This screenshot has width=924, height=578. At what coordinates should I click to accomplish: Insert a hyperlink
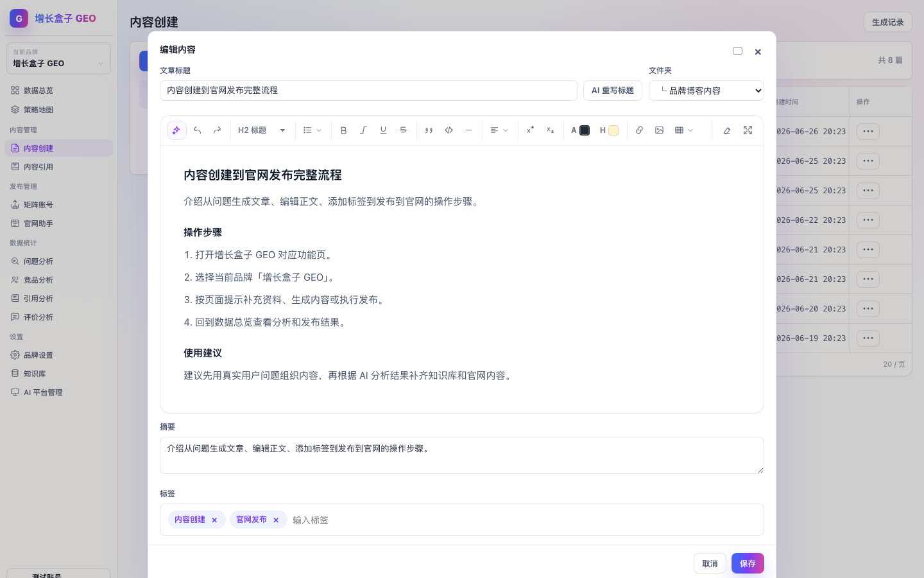pyautogui.click(x=639, y=130)
